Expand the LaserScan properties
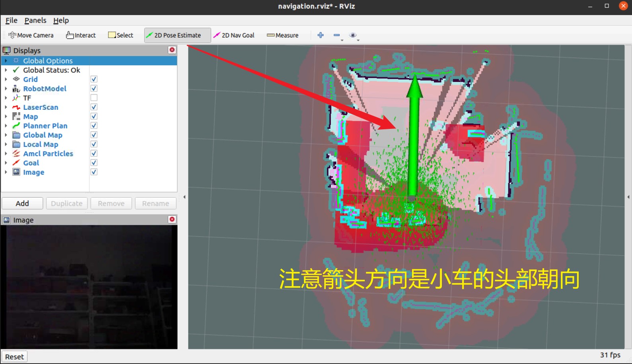Viewport: 632px width, 364px height. [x=6, y=107]
